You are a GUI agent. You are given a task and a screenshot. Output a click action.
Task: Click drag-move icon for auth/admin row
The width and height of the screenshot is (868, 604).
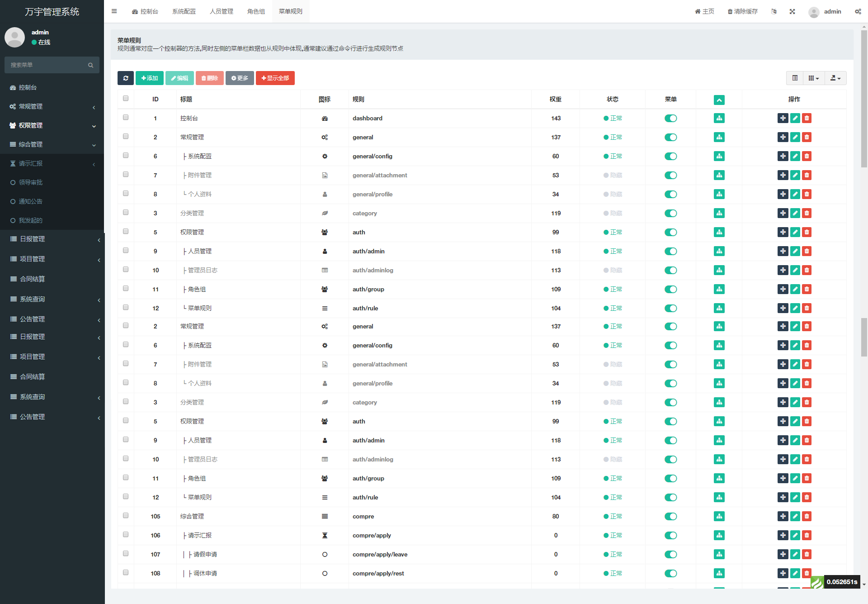[783, 251]
